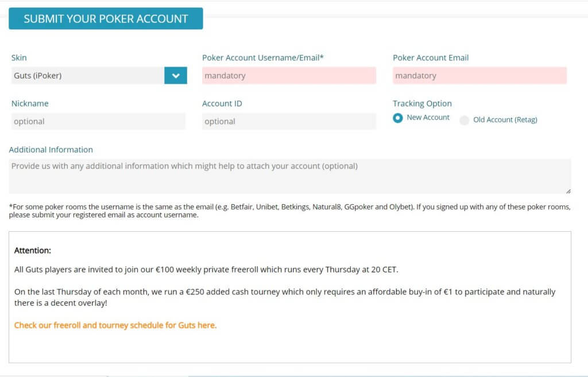Click the Nickname label text
This screenshot has height=377, width=588.
click(x=30, y=104)
